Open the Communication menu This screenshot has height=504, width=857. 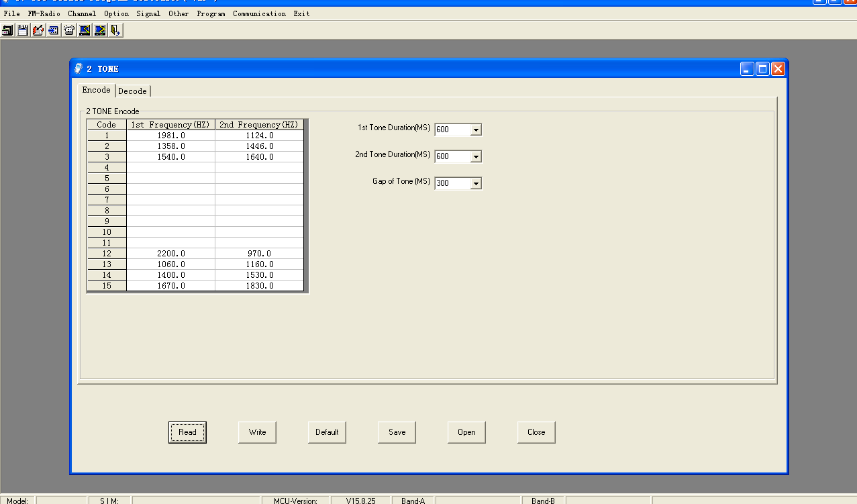point(259,13)
